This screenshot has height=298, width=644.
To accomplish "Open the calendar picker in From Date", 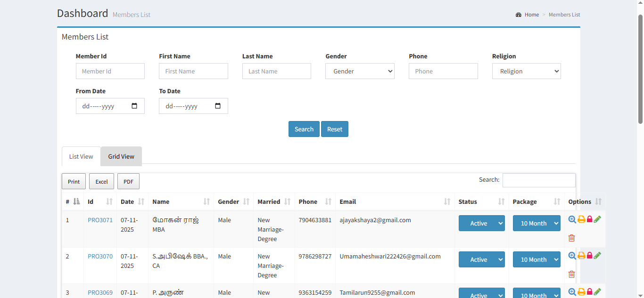I will (134, 106).
